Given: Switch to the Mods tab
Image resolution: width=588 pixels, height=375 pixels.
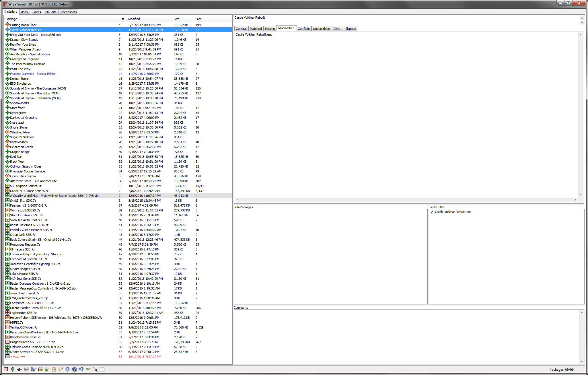Looking at the screenshot, I should (x=24, y=12).
